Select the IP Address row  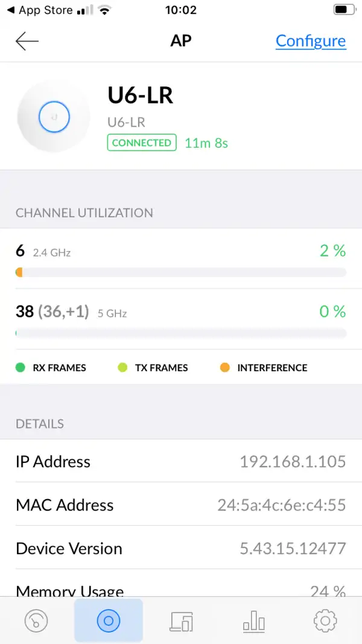coord(181,462)
